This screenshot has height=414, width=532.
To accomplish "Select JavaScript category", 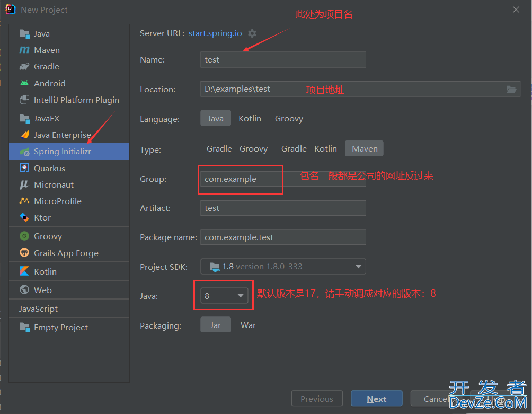I will (x=69, y=309).
